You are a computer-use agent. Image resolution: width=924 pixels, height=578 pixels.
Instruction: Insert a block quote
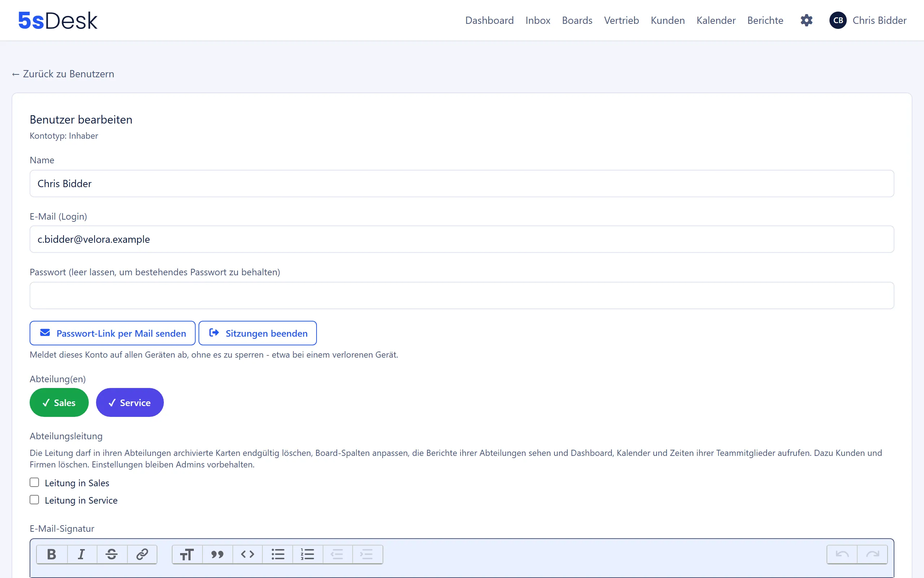pos(217,554)
